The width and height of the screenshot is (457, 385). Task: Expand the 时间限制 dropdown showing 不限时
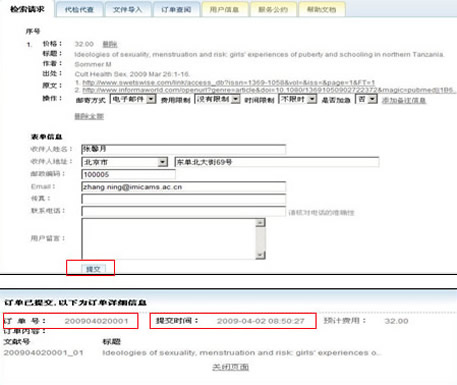tap(297, 99)
